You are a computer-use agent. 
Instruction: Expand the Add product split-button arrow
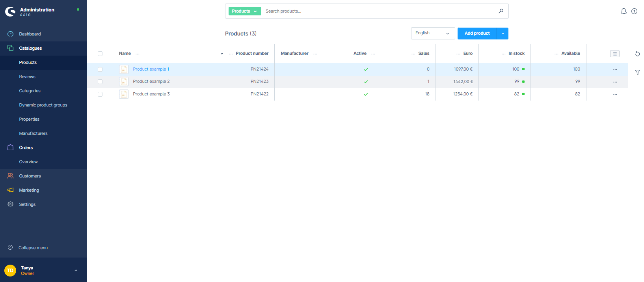503,34
